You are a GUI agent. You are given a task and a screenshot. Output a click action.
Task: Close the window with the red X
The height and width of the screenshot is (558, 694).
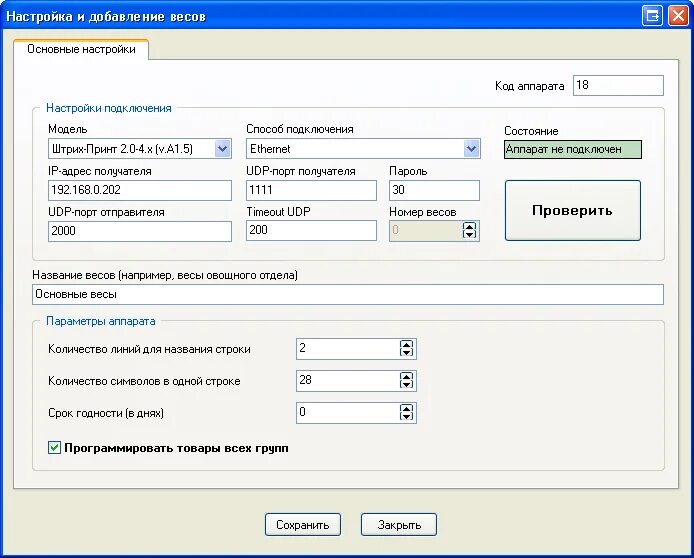coord(678,16)
